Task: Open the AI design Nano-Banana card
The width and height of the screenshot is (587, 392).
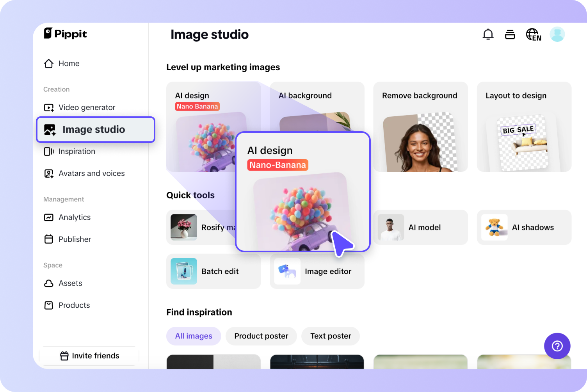Action: point(302,191)
